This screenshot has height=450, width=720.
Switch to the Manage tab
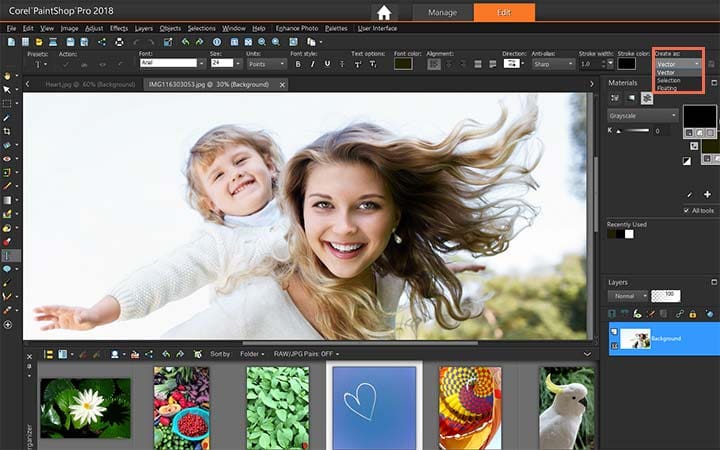(x=442, y=12)
